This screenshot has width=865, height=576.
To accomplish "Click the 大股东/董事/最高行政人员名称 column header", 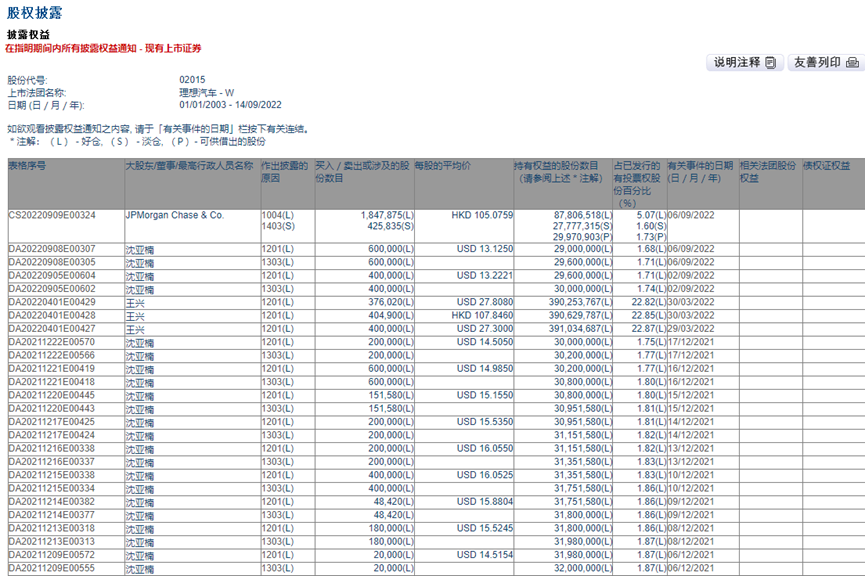I will 189,165.
